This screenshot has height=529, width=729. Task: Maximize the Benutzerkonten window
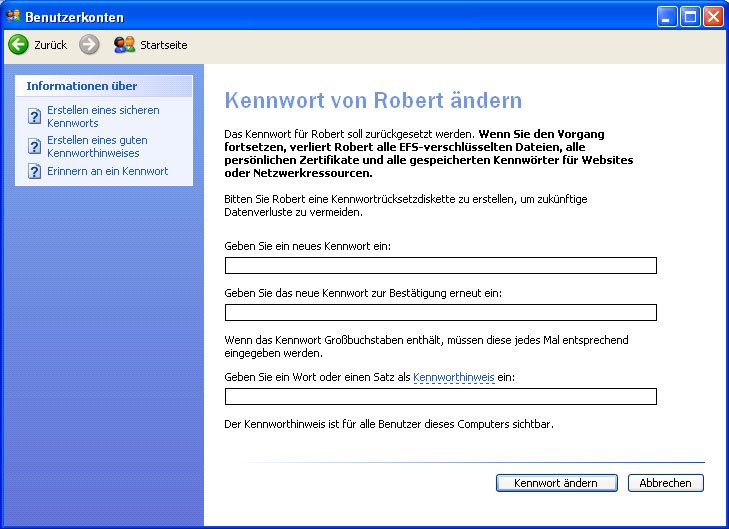690,16
